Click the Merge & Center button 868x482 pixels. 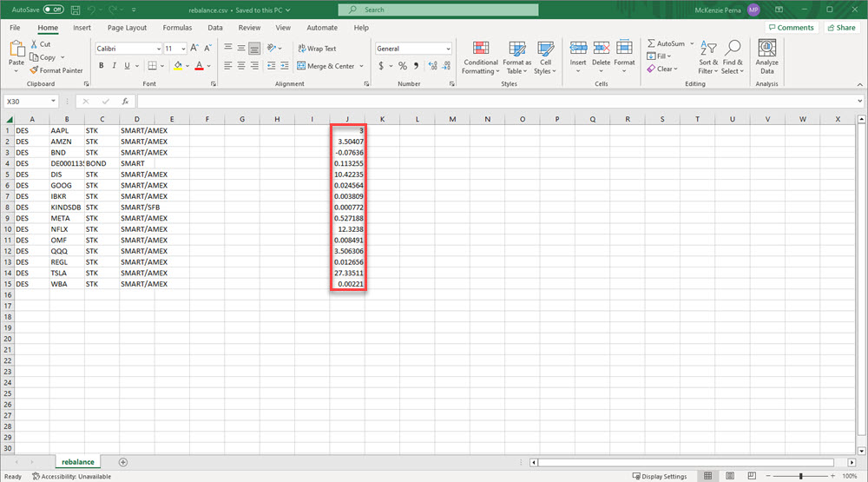(x=325, y=66)
